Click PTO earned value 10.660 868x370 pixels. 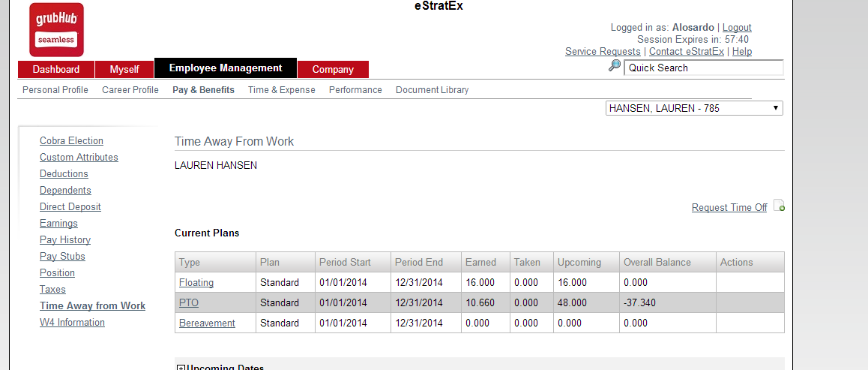480,303
